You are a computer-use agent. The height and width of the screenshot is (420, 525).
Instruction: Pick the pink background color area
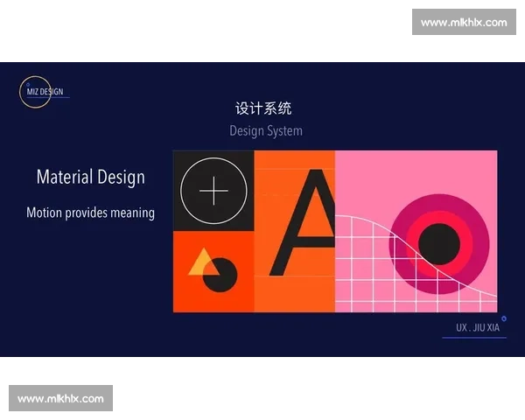point(367,175)
